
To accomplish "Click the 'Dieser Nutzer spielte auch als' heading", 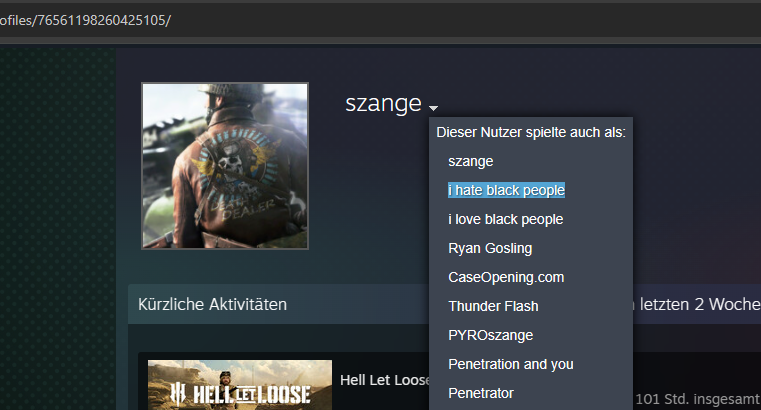I will (x=531, y=132).
